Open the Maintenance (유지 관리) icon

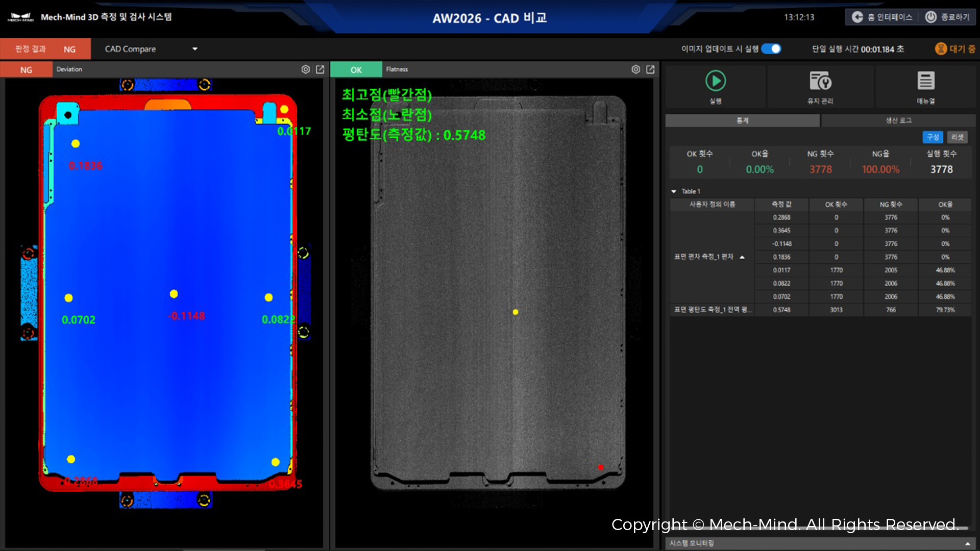pyautogui.click(x=820, y=81)
